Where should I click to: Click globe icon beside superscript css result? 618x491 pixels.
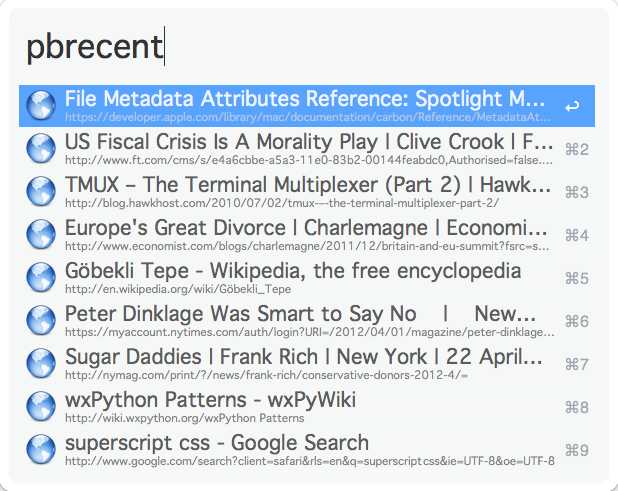pos(41,449)
